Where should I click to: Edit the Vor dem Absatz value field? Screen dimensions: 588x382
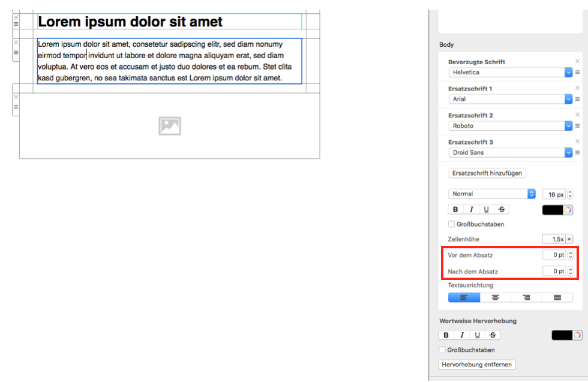(x=554, y=255)
